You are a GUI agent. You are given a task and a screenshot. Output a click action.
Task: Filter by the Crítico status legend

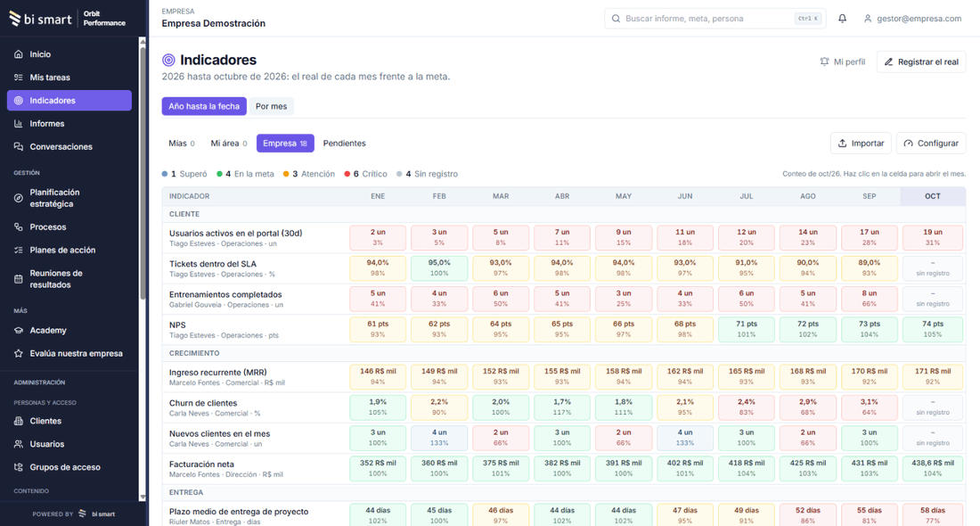[365, 174]
